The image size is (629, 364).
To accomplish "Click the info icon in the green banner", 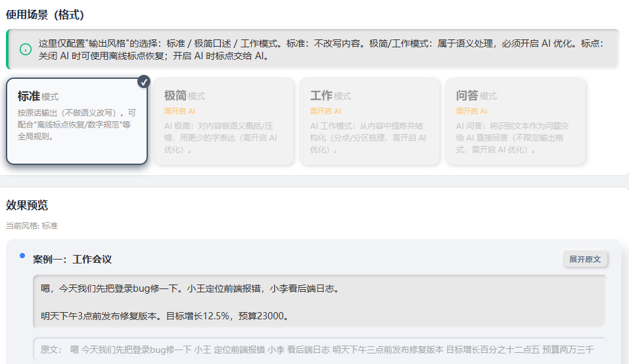I will 26,49.
